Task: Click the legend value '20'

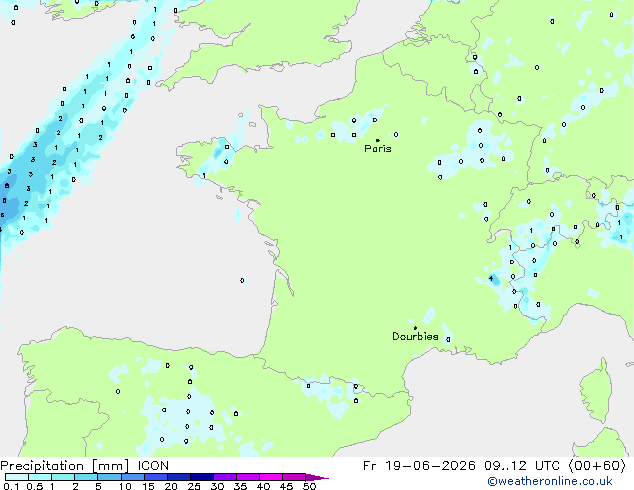Action: click(x=171, y=486)
